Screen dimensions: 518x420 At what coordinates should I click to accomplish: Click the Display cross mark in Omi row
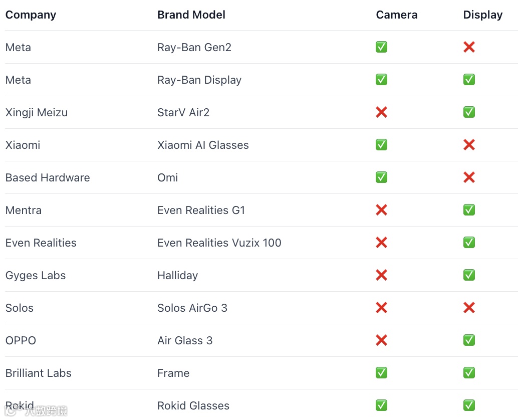point(469,177)
